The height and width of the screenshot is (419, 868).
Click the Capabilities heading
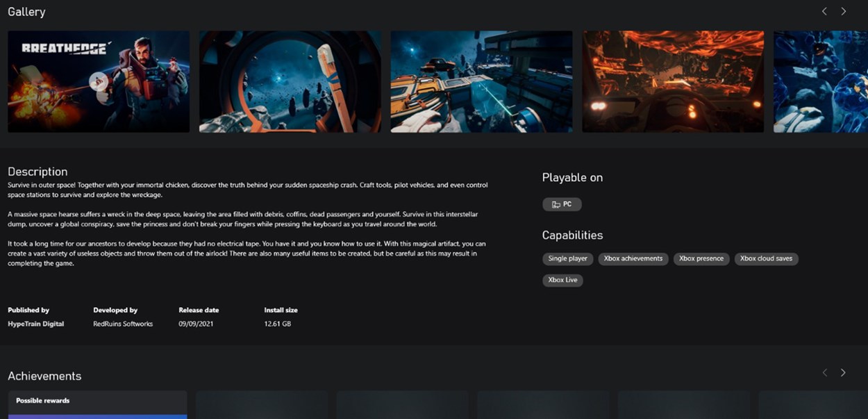click(x=572, y=235)
